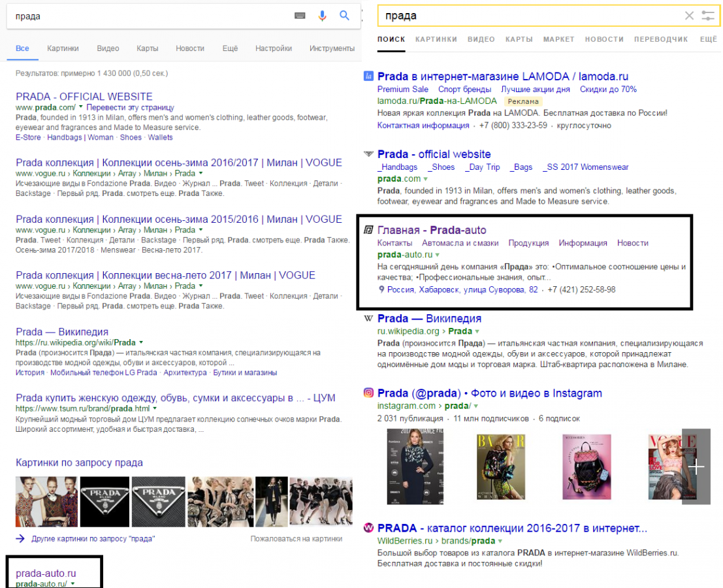Open Yandex ПЕРЕВОДЧИК tab
The width and height of the screenshot is (723, 588).
click(x=661, y=40)
